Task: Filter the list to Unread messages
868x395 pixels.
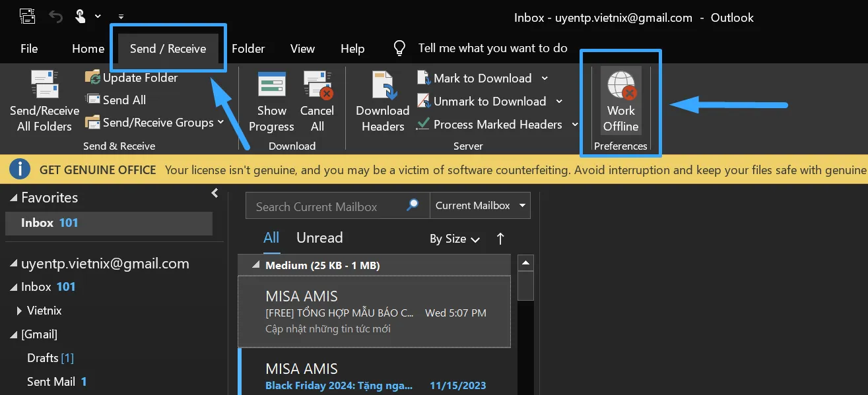Action: (319, 238)
